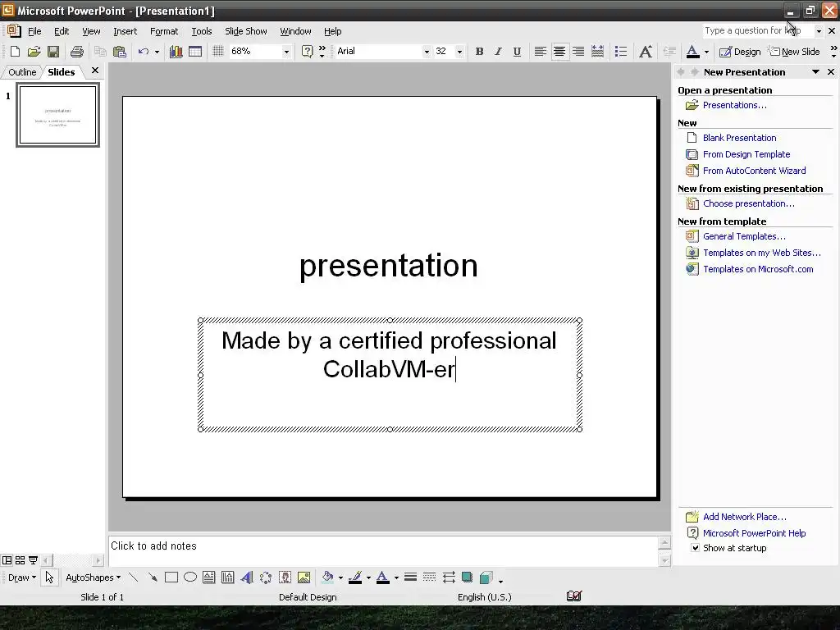840x630 pixels.
Task: Click From AutoContent Wizard link
Action: (x=755, y=171)
